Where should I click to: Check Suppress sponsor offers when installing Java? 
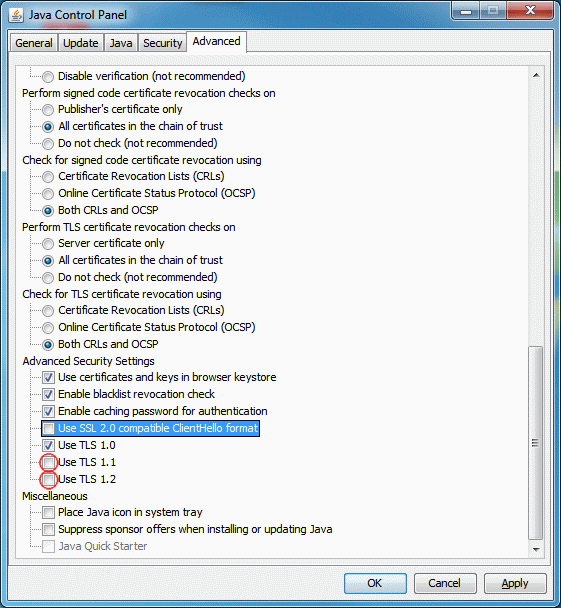pyautogui.click(x=48, y=529)
